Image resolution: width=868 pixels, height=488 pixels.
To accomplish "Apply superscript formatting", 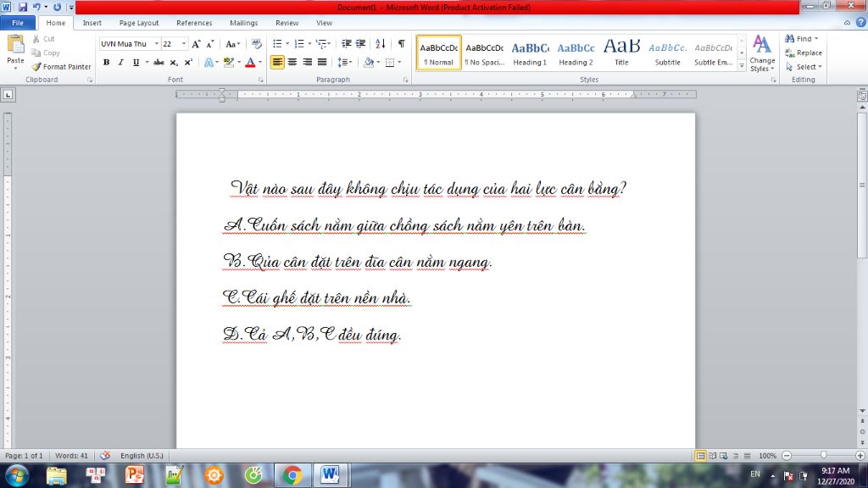I will coord(188,63).
